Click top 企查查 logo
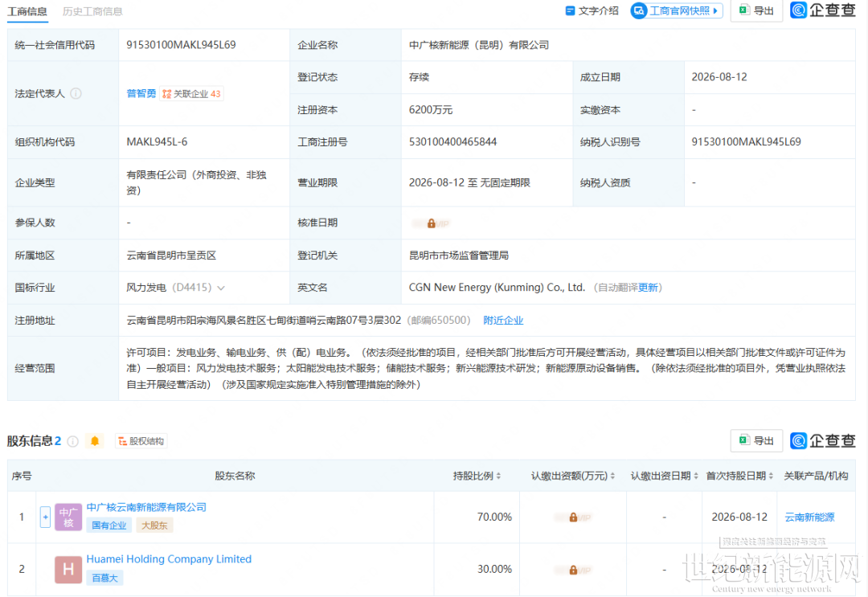868x597 pixels. [823, 10]
